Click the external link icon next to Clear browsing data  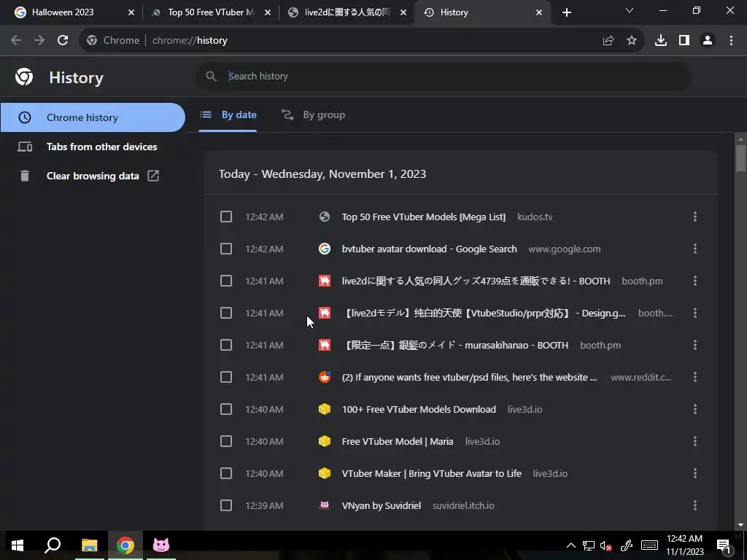pyautogui.click(x=153, y=176)
